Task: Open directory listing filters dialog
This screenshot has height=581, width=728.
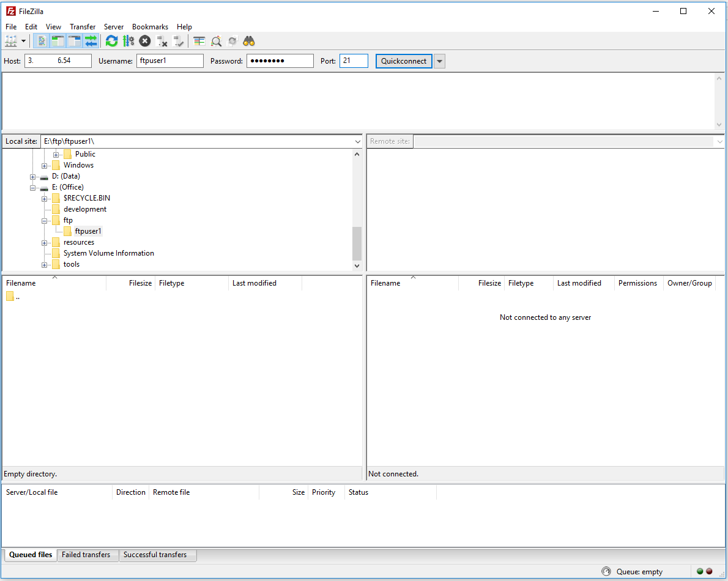Action: point(199,42)
